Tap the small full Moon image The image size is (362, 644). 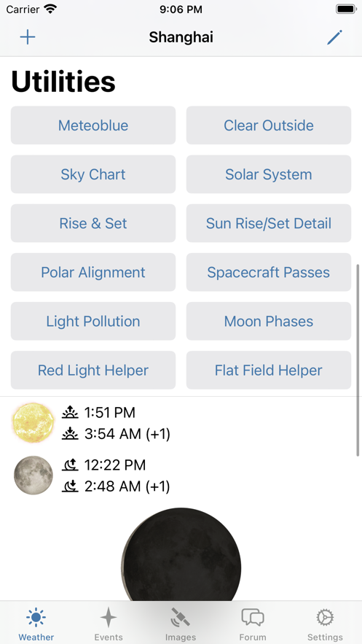coord(34,476)
